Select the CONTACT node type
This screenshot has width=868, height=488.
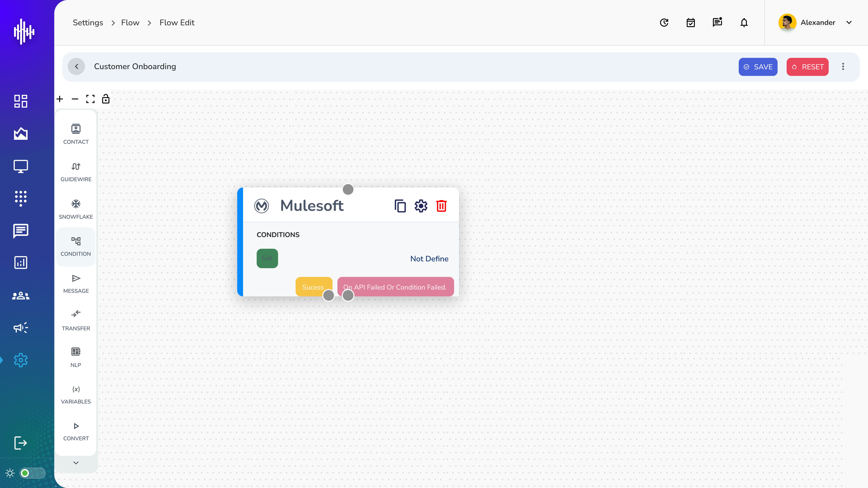click(x=76, y=134)
